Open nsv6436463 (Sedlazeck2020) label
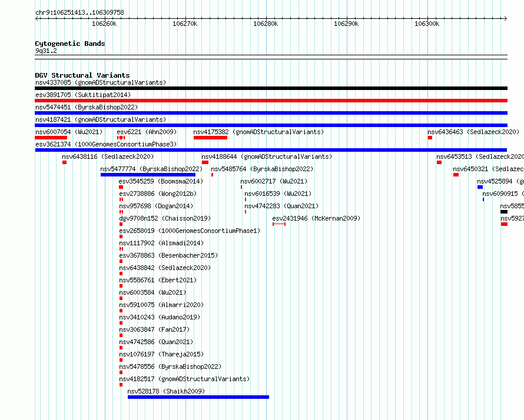This screenshot has width=524, height=420. coord(473,132)
